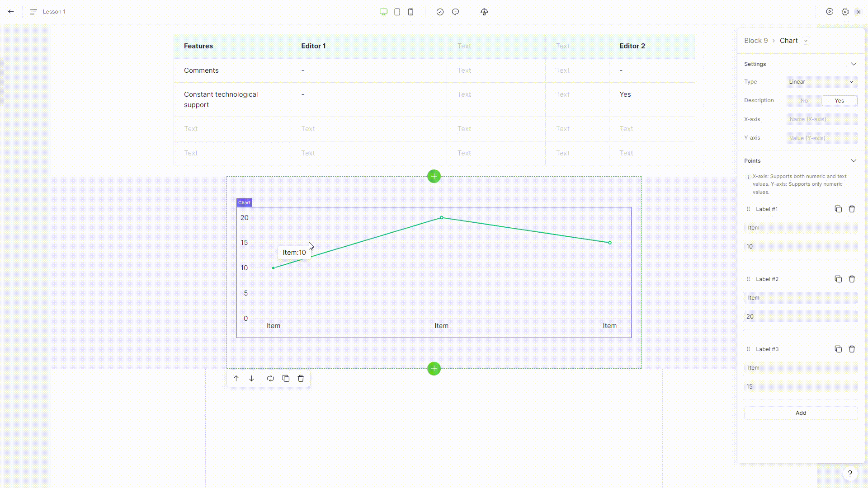Open the Type Linear dropdown
Viewport: 868px width, 488px height.
coord(821,82)
